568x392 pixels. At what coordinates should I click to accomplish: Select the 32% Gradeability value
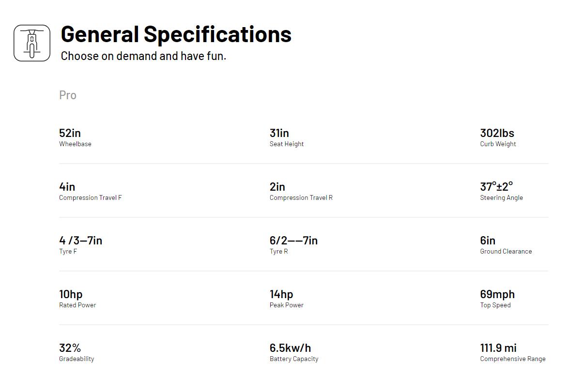tap(70, 348)
